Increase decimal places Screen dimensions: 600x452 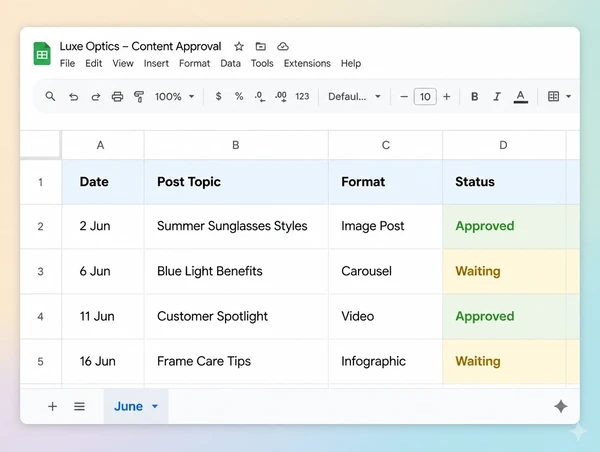[281, 96]
